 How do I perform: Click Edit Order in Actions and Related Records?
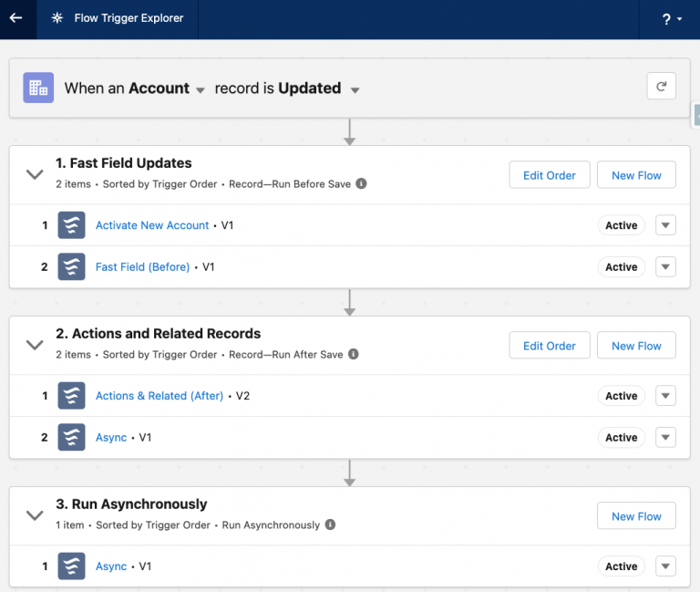(x=550, y=346)
